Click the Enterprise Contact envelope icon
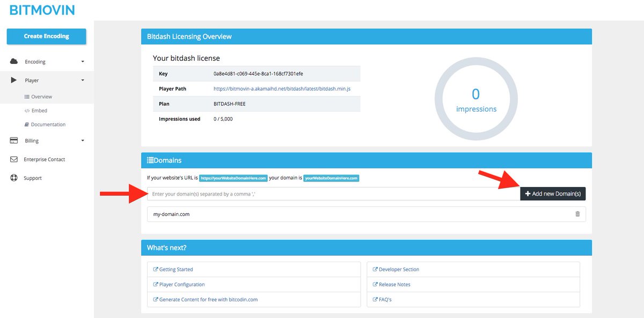644x318 pixels. [x=14, y=160]
